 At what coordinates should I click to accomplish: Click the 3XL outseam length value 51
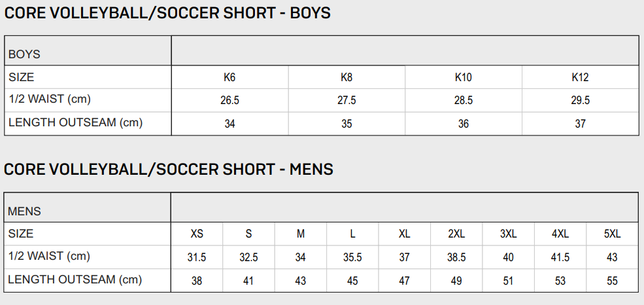click(x=508, y=281)
